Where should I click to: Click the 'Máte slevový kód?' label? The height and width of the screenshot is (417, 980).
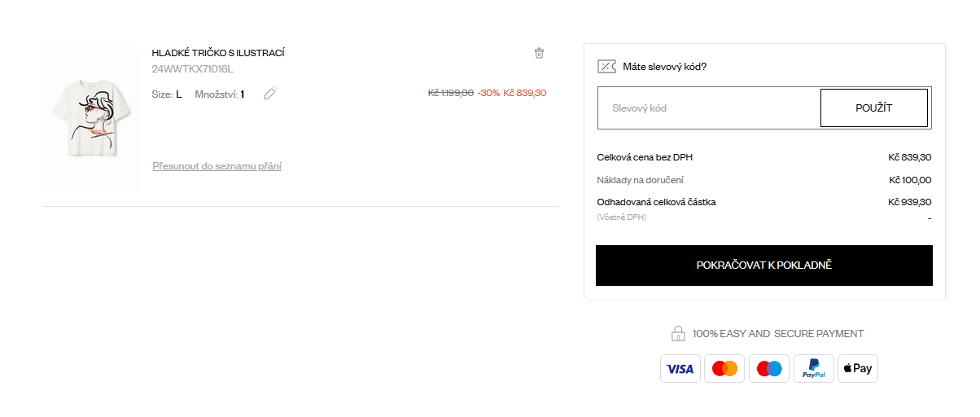(664, 67)
